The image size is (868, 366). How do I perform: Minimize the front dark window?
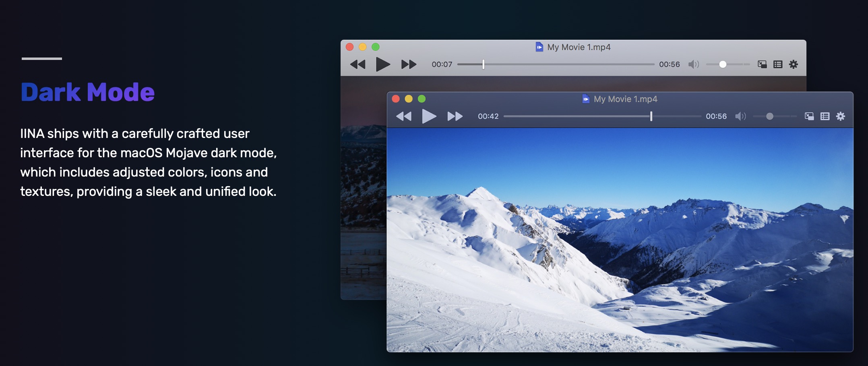tap(409, 99)
